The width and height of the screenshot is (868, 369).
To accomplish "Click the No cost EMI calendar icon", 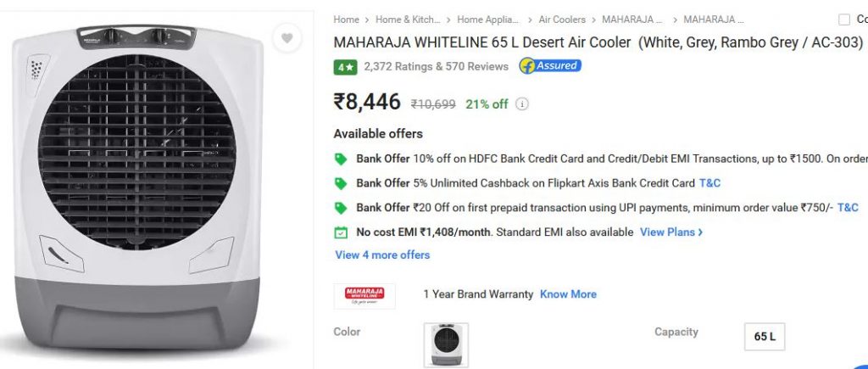I will [x=341, y=232].
